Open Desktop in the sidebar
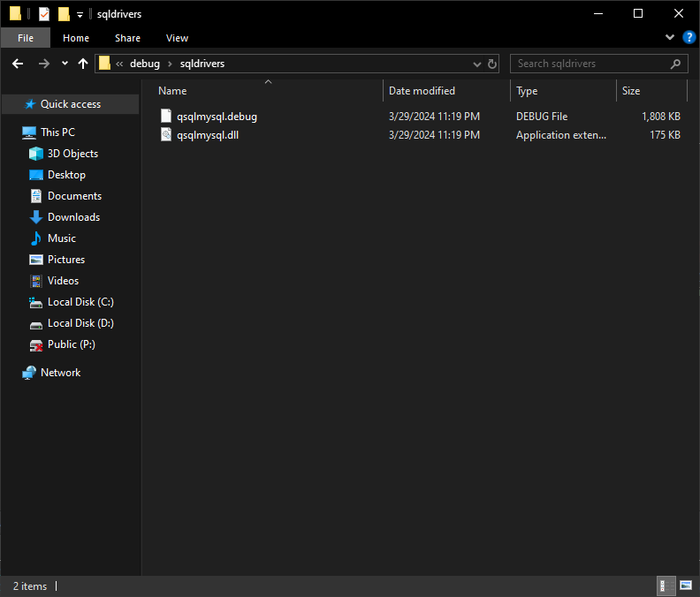The image size is (700, 597). (66, 175)
